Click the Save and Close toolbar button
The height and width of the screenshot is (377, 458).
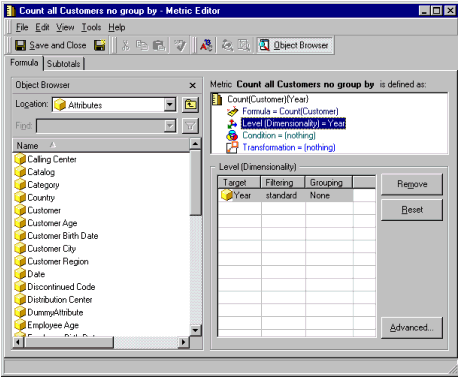pyautogui.click(x=51, y=45)
